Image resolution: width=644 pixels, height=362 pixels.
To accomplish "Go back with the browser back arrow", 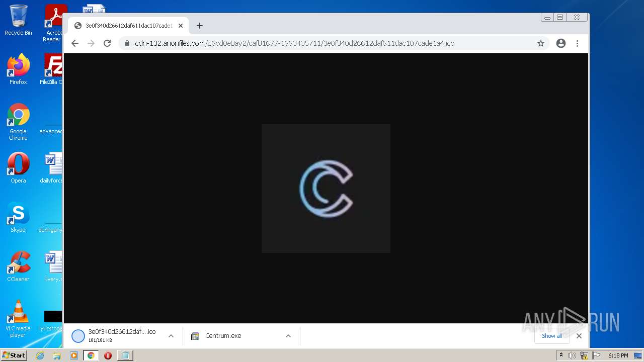I will 75,43.
